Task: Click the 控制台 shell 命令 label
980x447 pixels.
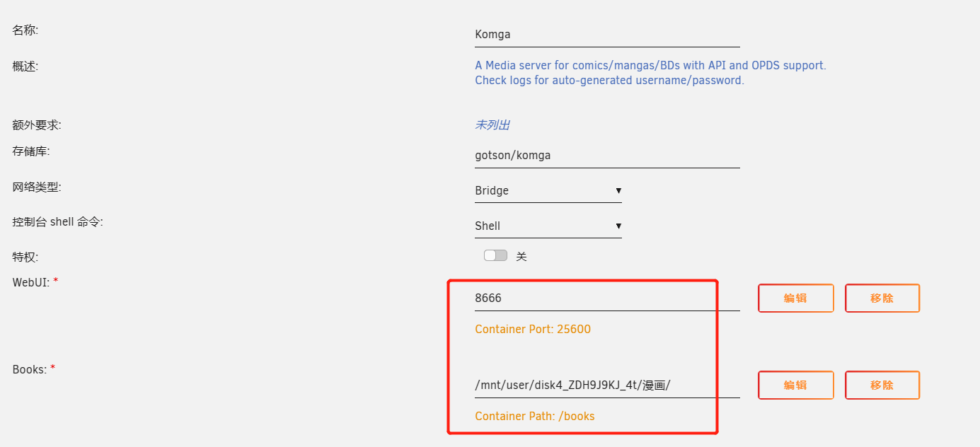Action: (57, 222)
